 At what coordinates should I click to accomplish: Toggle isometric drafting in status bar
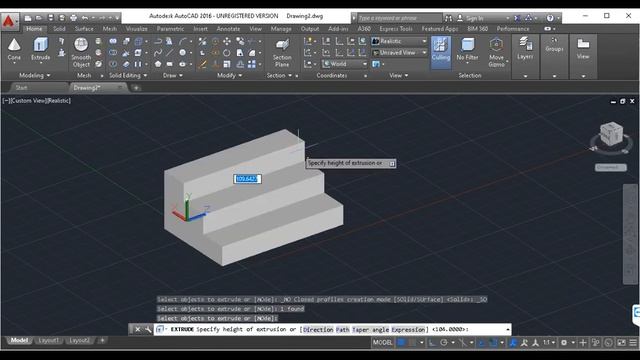(462, 343)
